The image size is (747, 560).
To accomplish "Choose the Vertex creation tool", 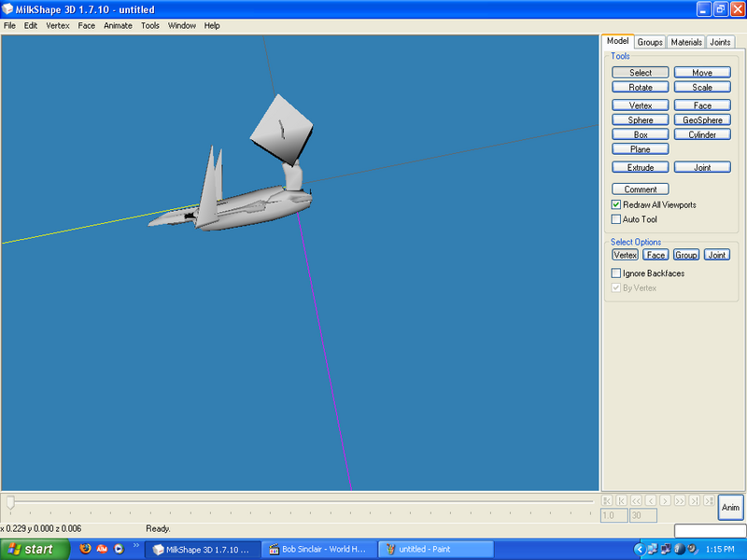I will [x=641, y=105].
